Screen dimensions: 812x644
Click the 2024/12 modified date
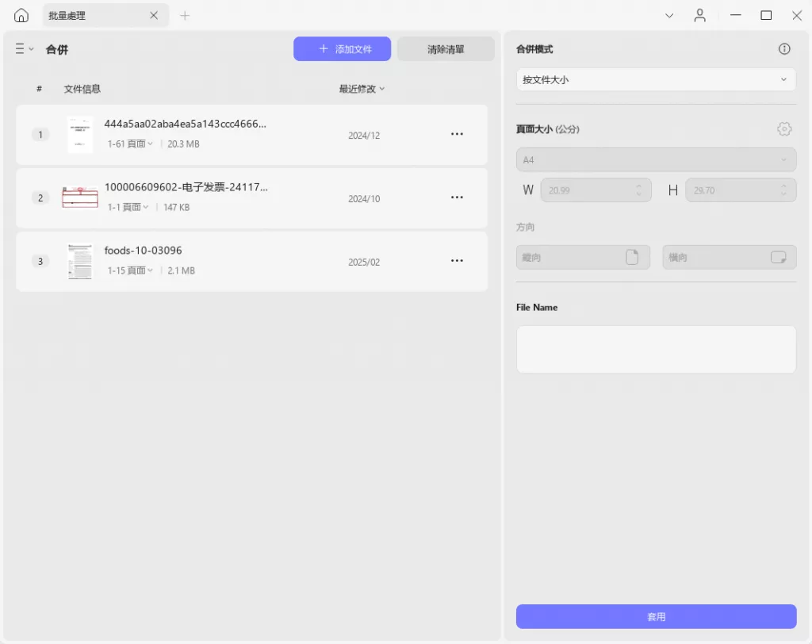(x=363, y=136)
